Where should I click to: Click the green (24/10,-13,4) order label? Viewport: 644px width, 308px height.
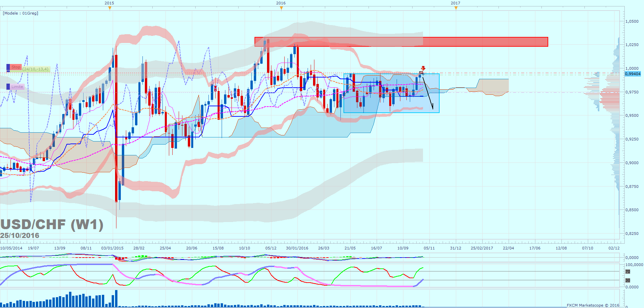(x=36, y=69)
